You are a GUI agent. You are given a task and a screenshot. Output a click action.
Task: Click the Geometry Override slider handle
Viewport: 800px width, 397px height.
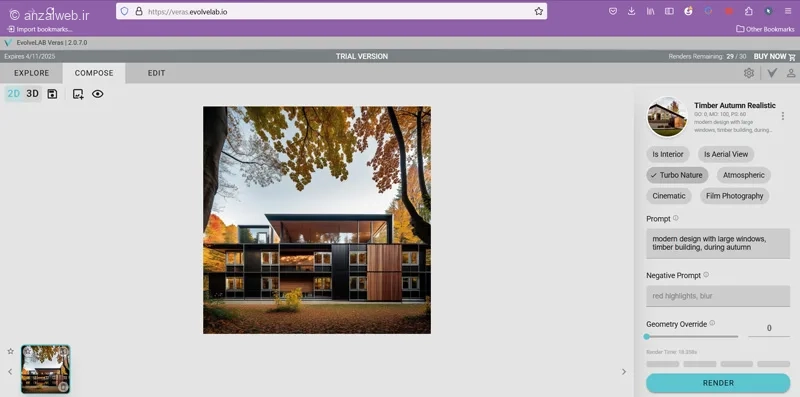[647, 336]
